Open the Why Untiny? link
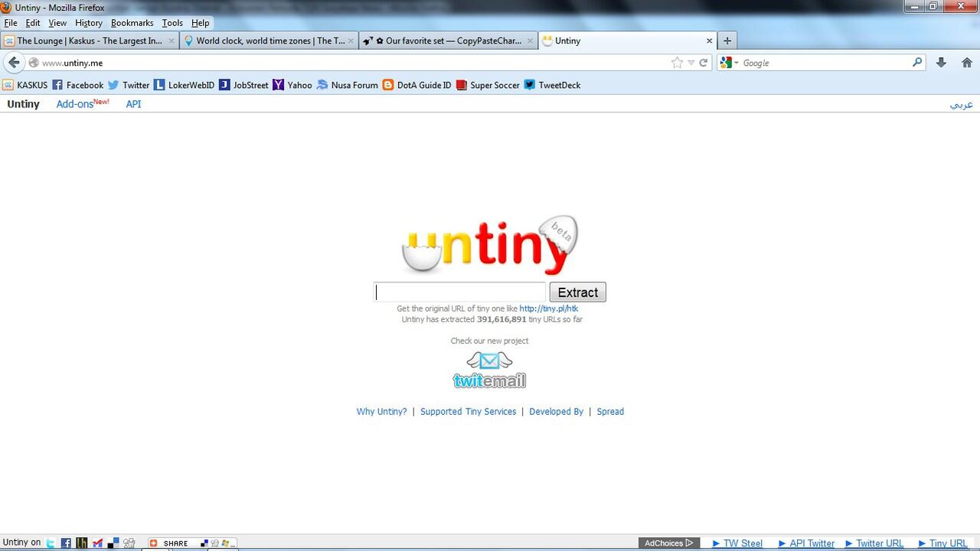Viewport: 980px width, 551px height. coord(381,412)
